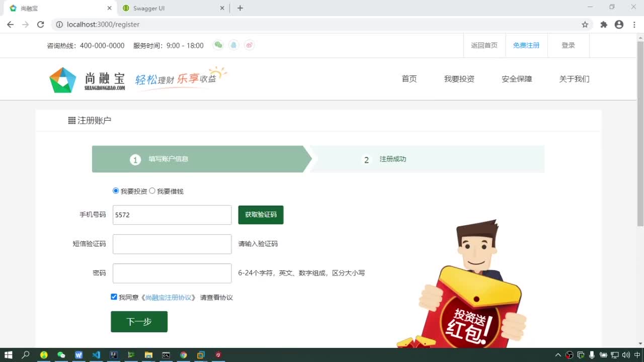Open Word from the taskbar

click(78, 355)
